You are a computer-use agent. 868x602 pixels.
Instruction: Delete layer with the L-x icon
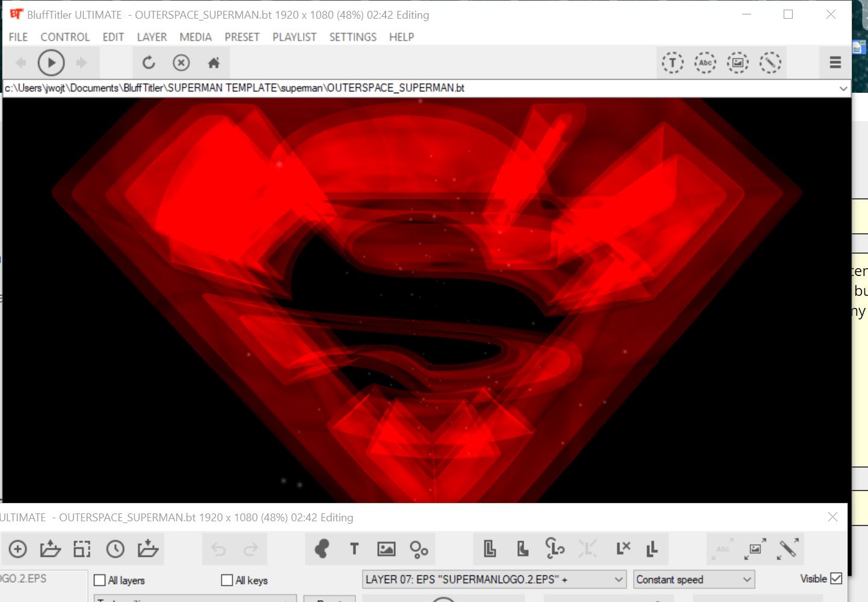623,548
